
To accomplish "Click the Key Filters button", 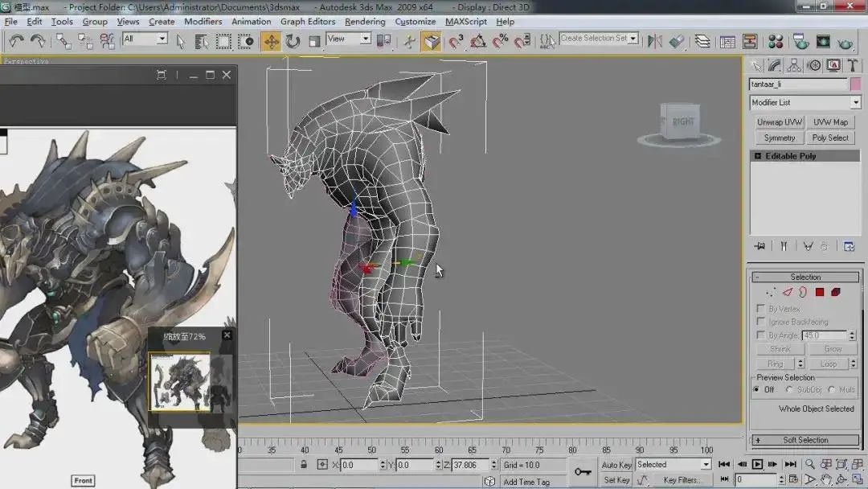I will (682, 480).
